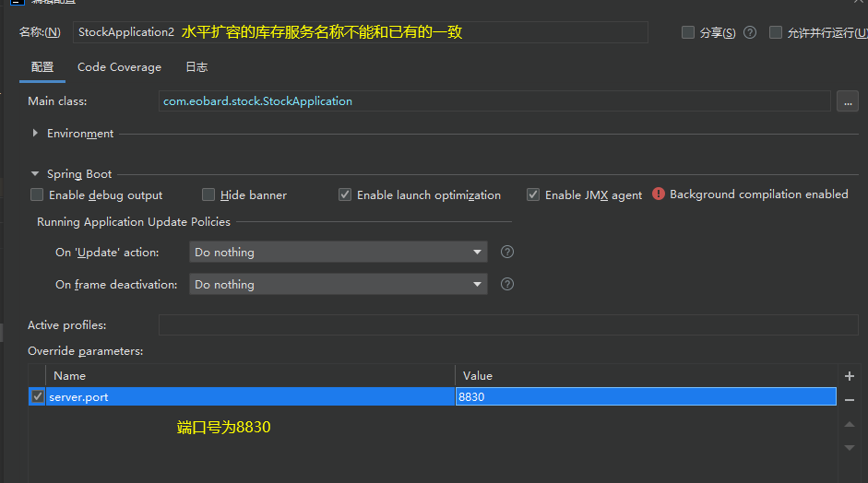Expand the Environment section
Image resolution: width=868 pixels, height=483 pixels.
coord(36,134)
